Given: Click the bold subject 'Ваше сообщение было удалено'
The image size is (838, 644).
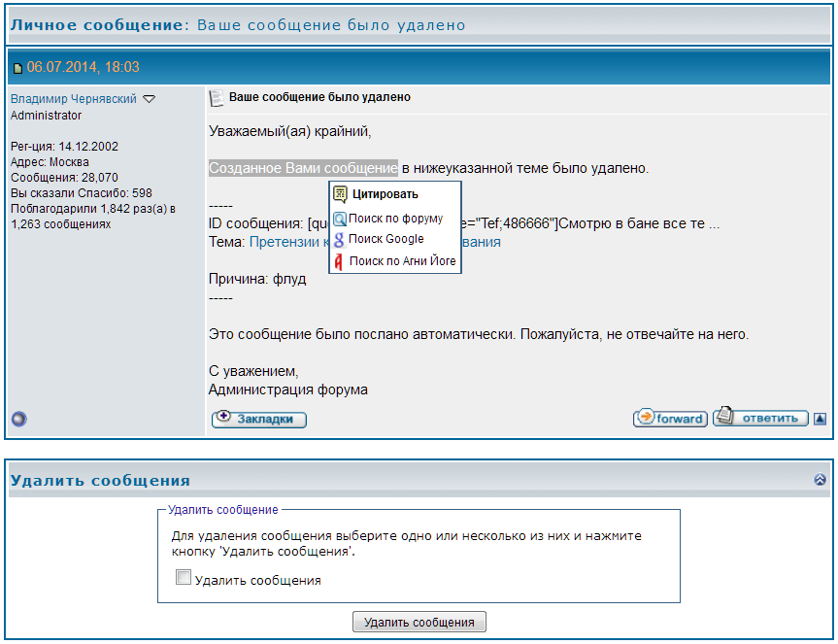Looking at the screenshot, I should coord(319,97).
